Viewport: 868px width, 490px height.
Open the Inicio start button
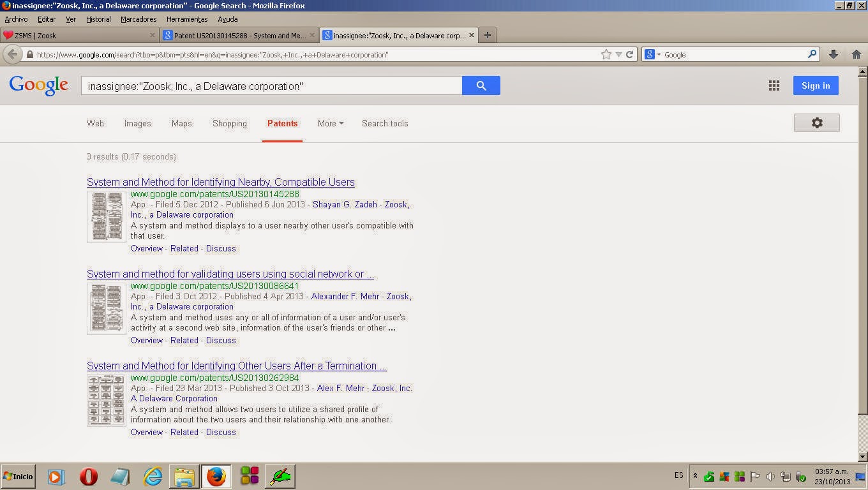(x=18, y=477)
